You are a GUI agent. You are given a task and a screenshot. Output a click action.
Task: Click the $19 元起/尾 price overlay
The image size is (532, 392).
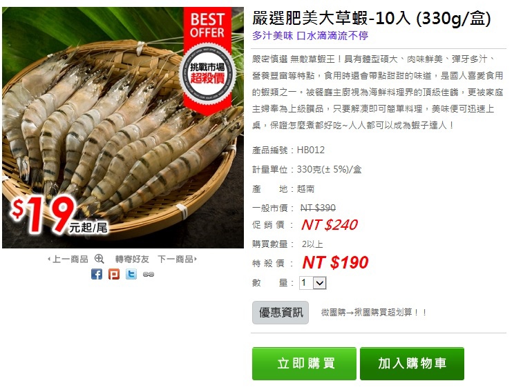coord(58,215)
